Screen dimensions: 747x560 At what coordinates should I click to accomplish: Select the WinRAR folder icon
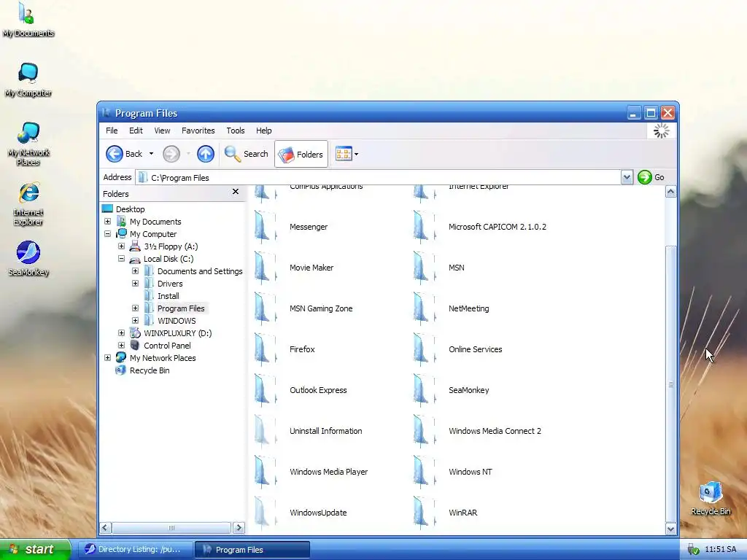pyautogui.click(x=425, y=513)
